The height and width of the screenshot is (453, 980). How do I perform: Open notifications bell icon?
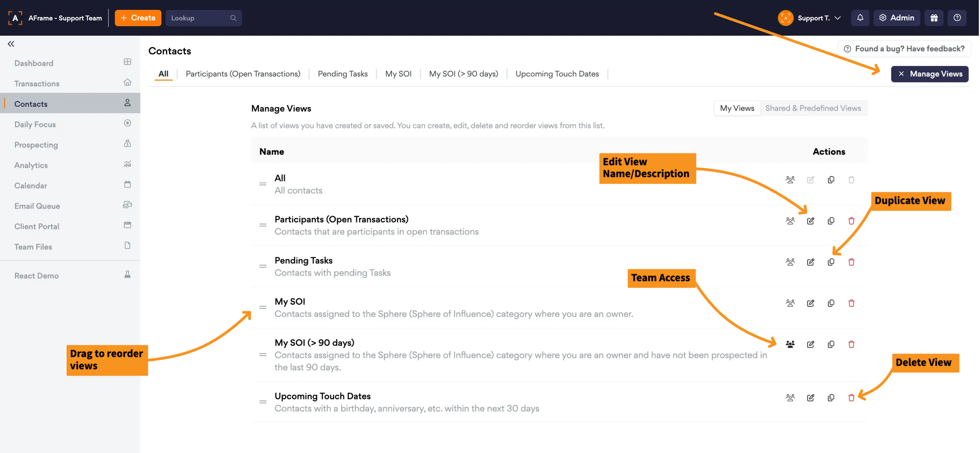coord(860,18)
